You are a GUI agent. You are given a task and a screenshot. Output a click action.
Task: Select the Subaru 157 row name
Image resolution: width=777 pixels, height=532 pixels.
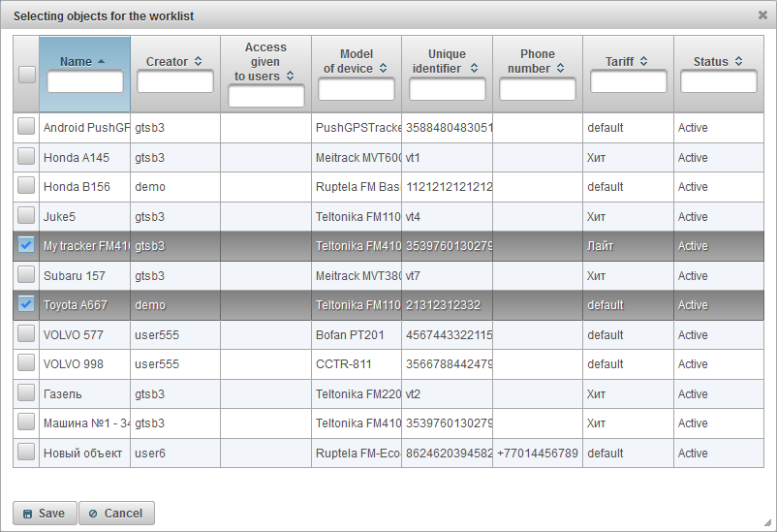tap(74, 275)
